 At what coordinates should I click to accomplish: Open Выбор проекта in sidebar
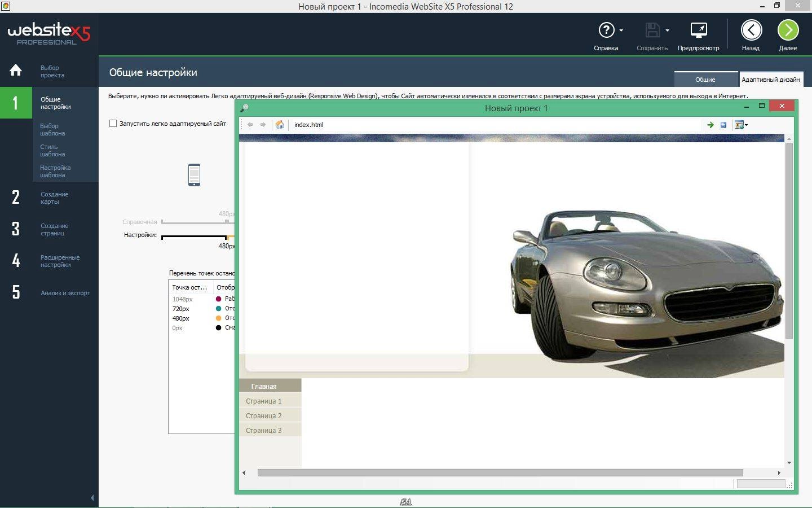point(52,71)
